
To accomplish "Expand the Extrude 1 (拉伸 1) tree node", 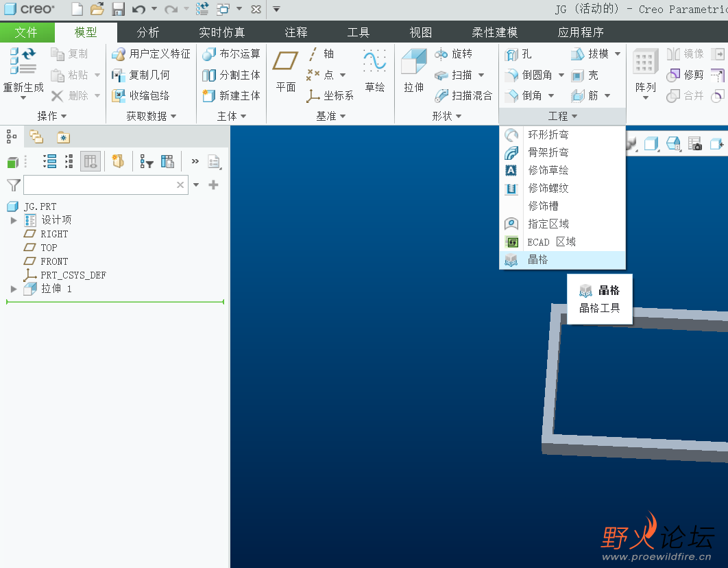I will coord(14,289).
